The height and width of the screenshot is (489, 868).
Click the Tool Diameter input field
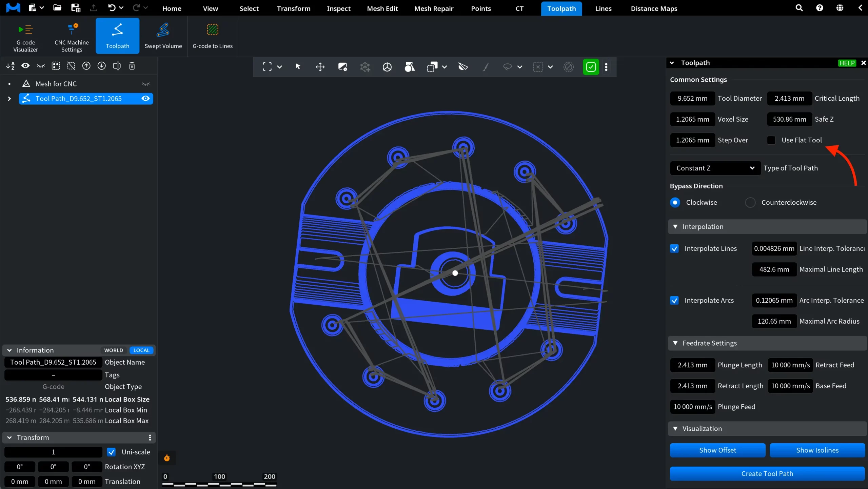click(x=692, y=98)
